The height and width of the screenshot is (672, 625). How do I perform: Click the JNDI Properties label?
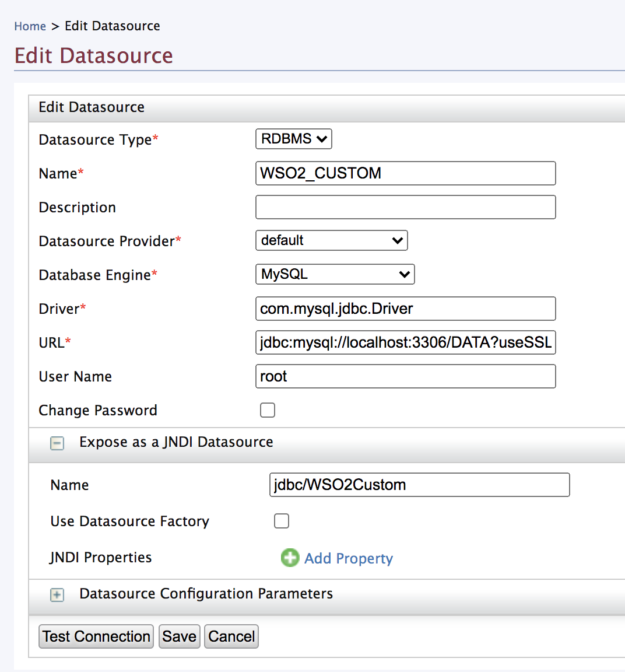click(x=101, y=557)
